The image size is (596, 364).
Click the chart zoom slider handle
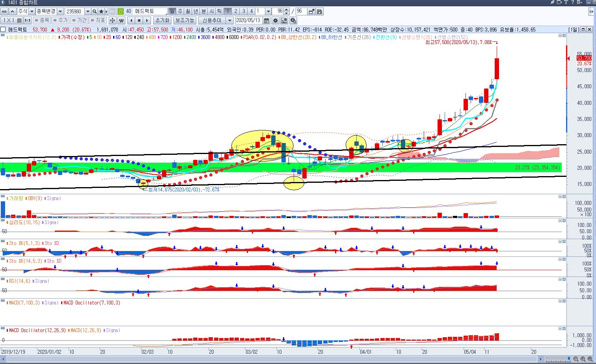[x=569, y=359]
